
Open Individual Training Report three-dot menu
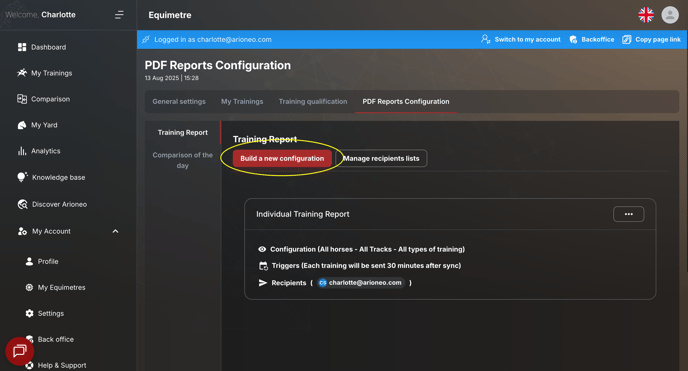click(x=628, y=214)
